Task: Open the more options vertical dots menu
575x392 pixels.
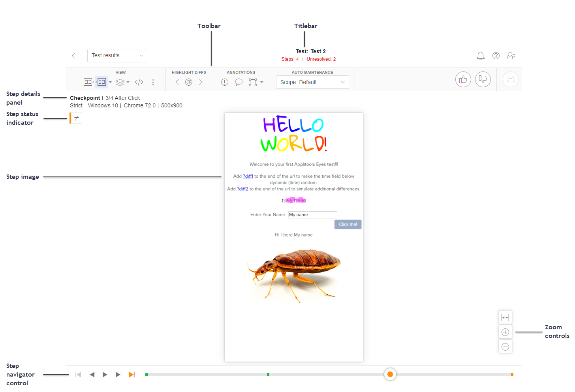Action: tap(153, 82)
